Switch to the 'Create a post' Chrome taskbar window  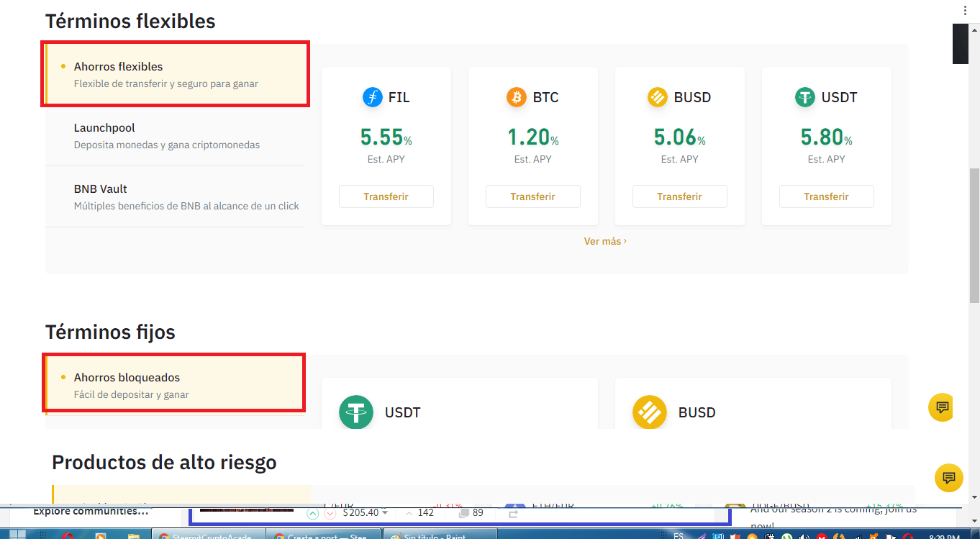click(325, 535)
